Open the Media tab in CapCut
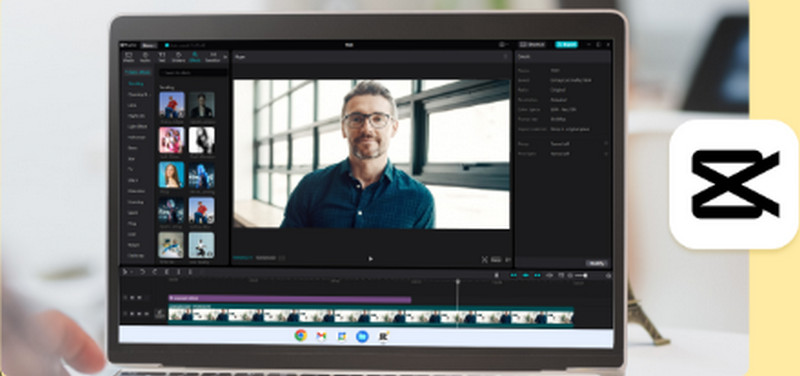800x376 pixels. (x=129, y=57)
